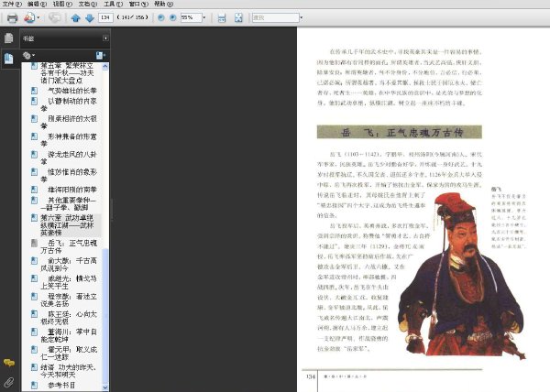Click the bookmark page icon beside 气势雄壮的长拳
The width and height of the screenshot is (550, 392).
pos(34,91)
